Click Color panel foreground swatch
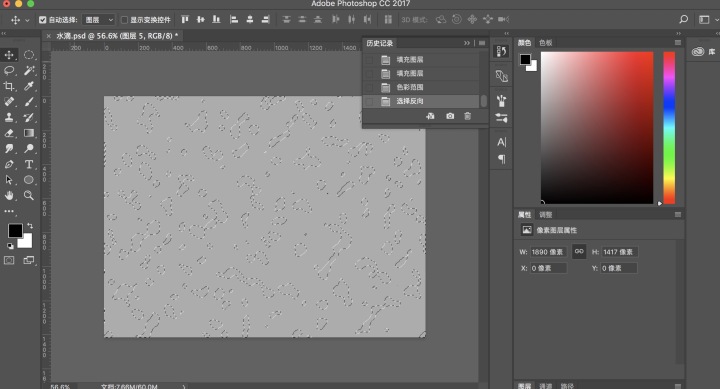The height and width of the screenshot is (389, 720). click(525, 59)
